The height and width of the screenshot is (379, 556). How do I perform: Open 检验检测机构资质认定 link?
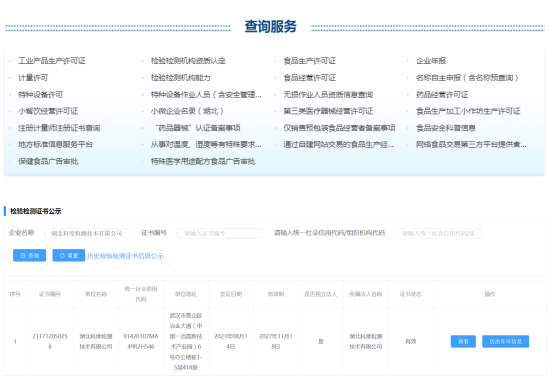point(188,61)
